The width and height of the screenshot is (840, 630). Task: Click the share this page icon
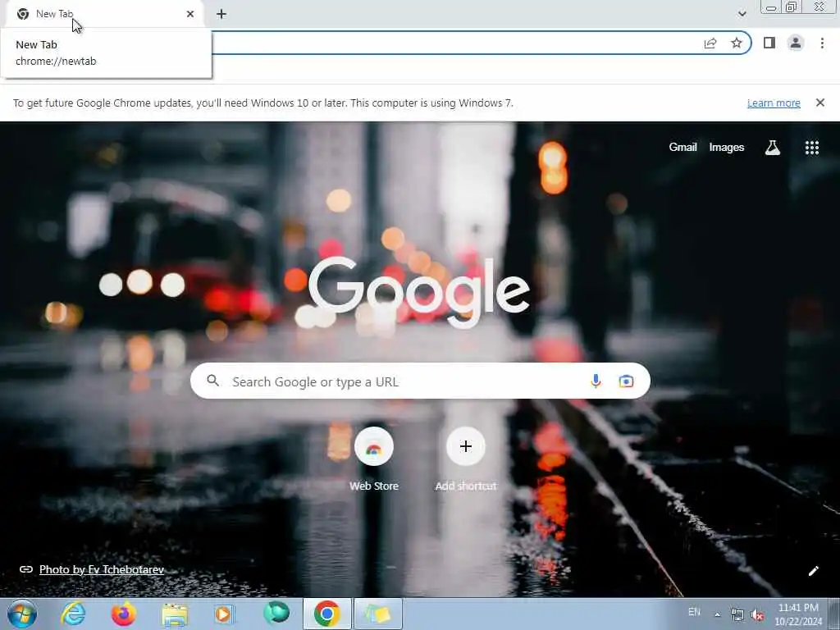[710, 43]
